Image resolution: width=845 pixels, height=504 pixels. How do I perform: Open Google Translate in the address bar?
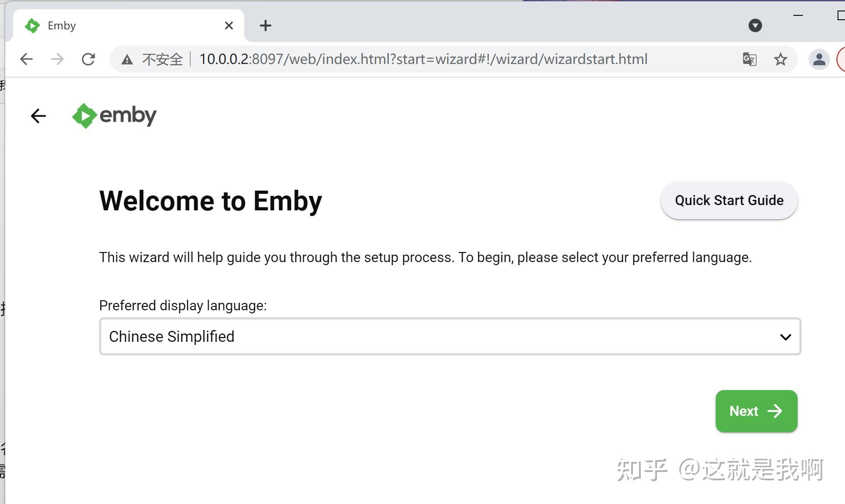[x=749, y=59]
